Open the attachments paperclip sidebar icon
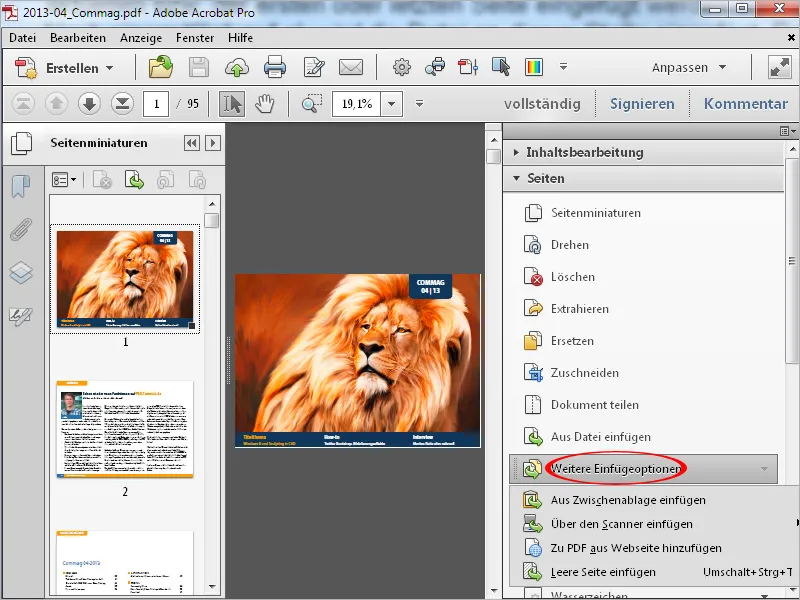 click(x=21, y=229)
